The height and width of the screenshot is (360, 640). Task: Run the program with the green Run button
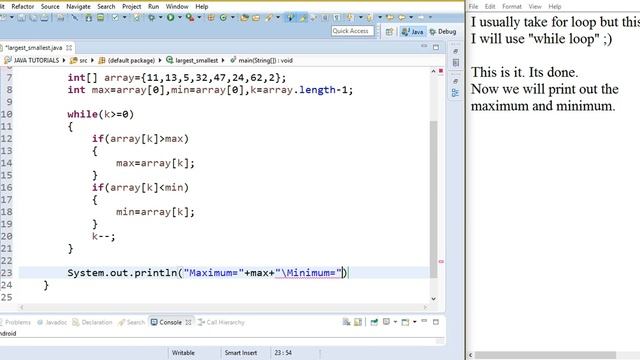coord(171,18)
